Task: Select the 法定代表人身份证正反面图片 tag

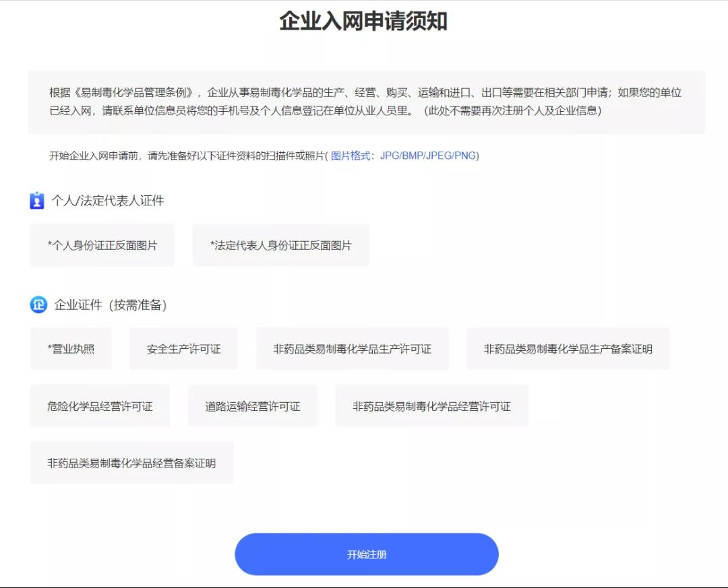Action: click(280, 246)
